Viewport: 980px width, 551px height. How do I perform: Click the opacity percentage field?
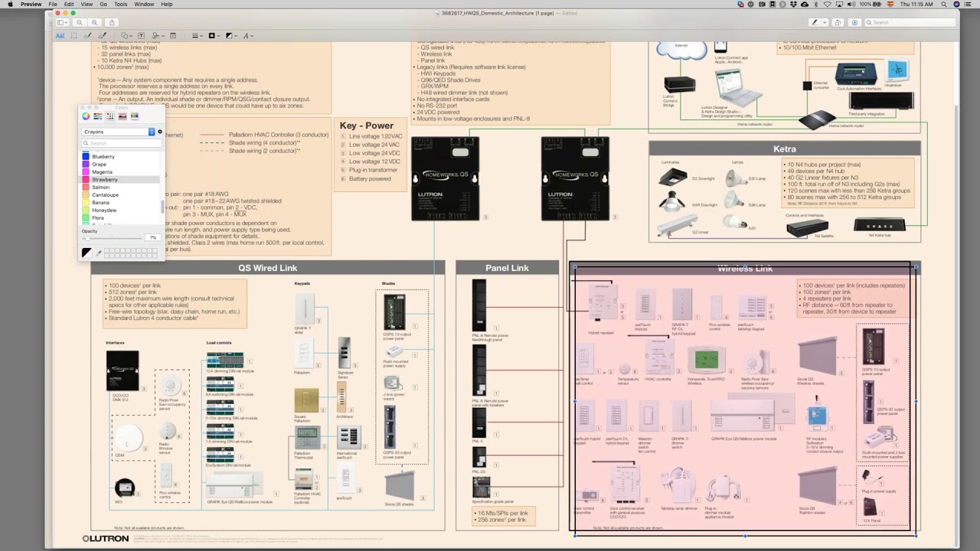pyautogui.click(x=153, y=237)
